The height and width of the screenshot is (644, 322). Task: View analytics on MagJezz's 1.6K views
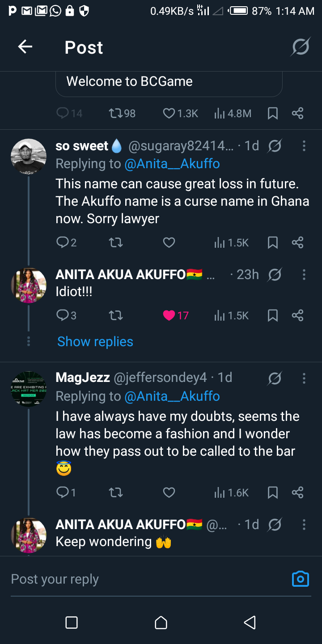tap(231, 492)
